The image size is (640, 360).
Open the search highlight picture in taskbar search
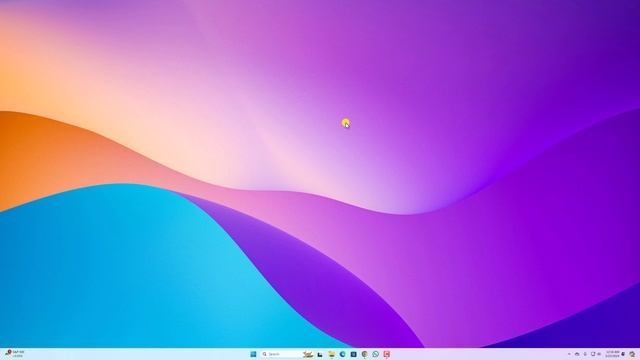[308, 354]
